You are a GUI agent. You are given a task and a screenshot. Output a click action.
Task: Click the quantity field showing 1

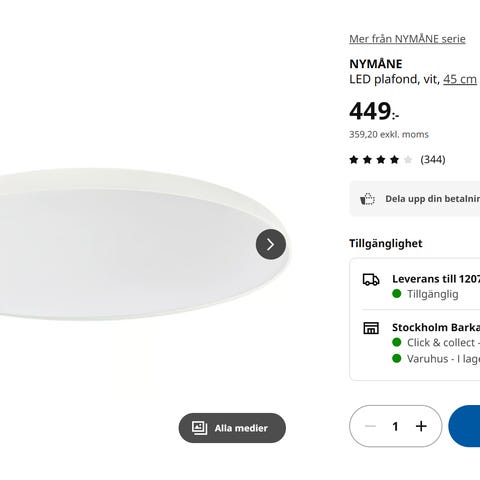[395, 426]
